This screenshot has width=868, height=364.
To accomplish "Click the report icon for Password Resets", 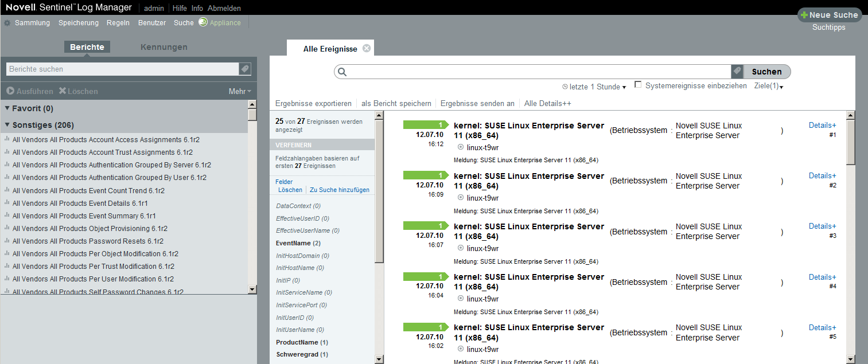I will tap(6, 241).
